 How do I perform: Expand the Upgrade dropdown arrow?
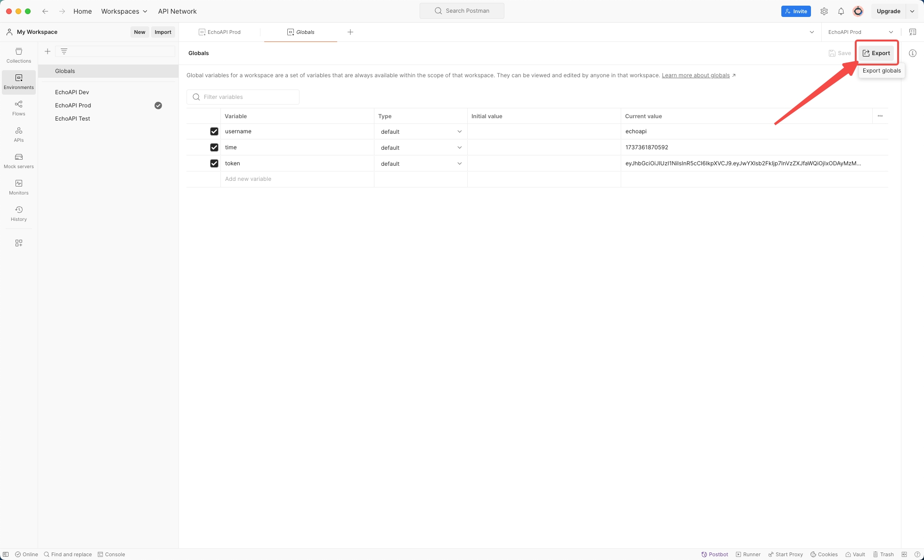pyautogui.click(x=912, y=11)
